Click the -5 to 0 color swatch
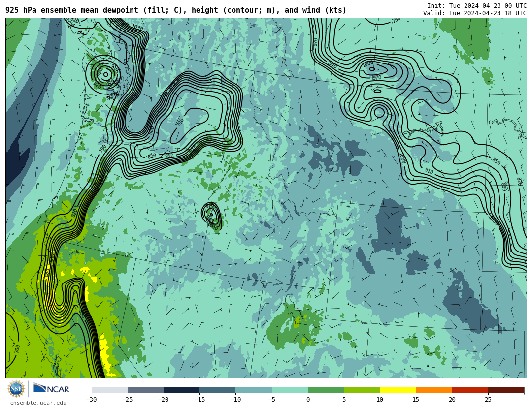Image resolution: width=532 pixels, height=409 pixels. (x=290, y=390)
